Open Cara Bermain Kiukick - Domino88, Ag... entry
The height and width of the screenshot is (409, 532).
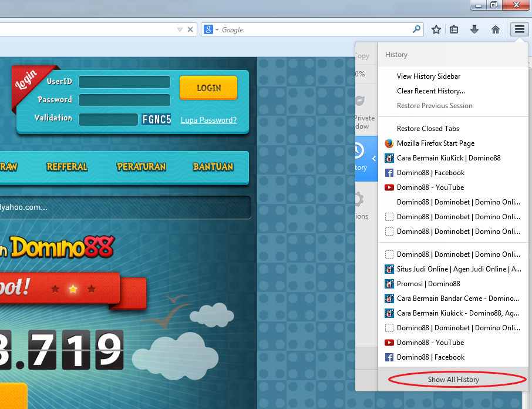[x=453, y=313]
